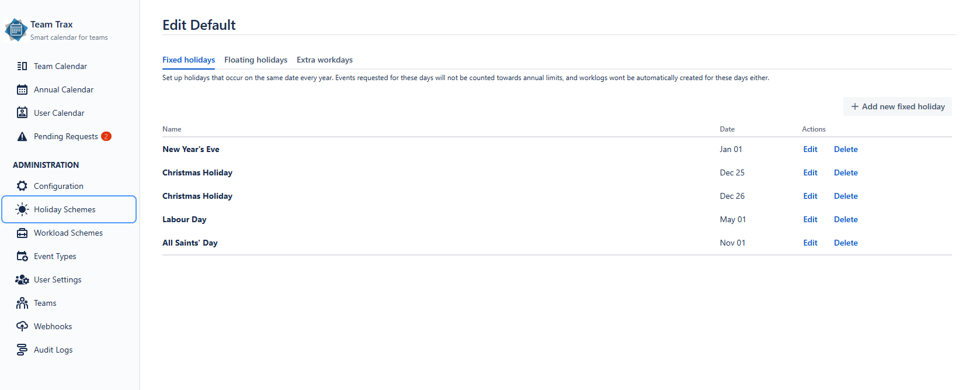Click the User Calendar icon
The height and width of the screenshot is (390, 980).
(22, 113)
